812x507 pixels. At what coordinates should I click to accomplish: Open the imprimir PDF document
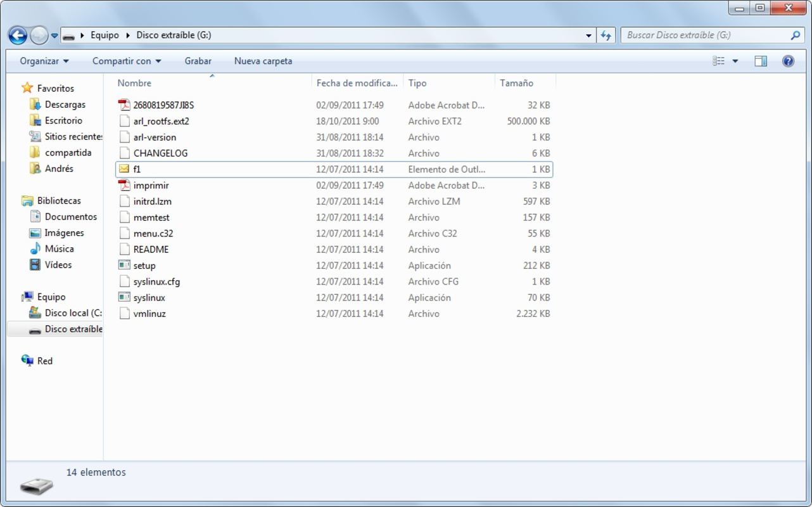(x=152, y=185)
